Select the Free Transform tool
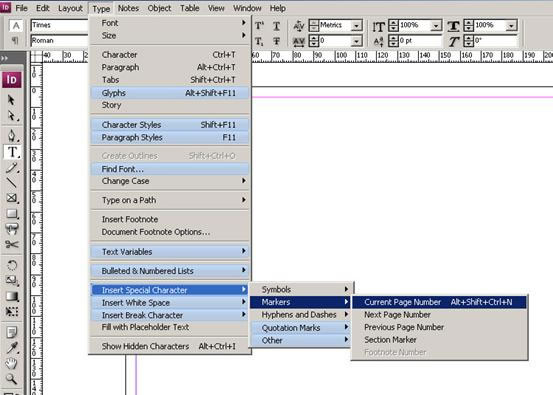The image size is (553, 395). pyautogui.click(x=11, y=311)
